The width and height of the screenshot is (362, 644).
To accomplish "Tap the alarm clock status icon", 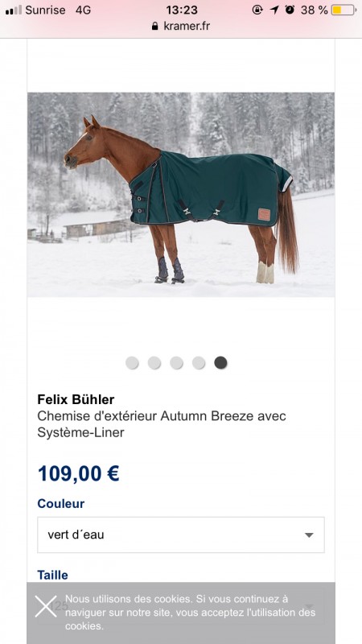I will click(x=290, y=10).
